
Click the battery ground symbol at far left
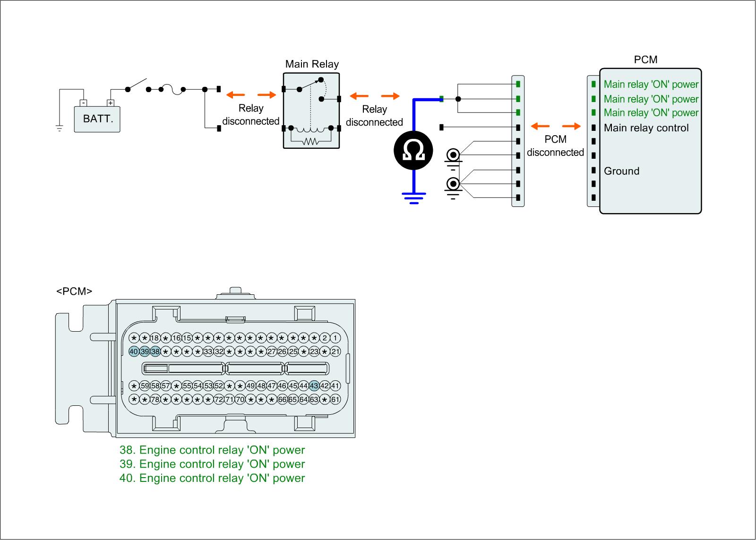point(60,128)
